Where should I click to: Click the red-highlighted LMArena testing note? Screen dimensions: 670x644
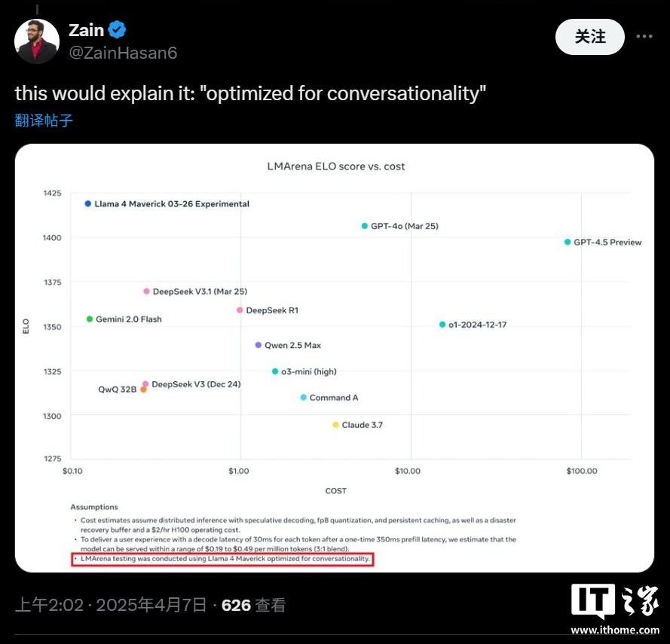pyautogui.click(x=223, y=559)
